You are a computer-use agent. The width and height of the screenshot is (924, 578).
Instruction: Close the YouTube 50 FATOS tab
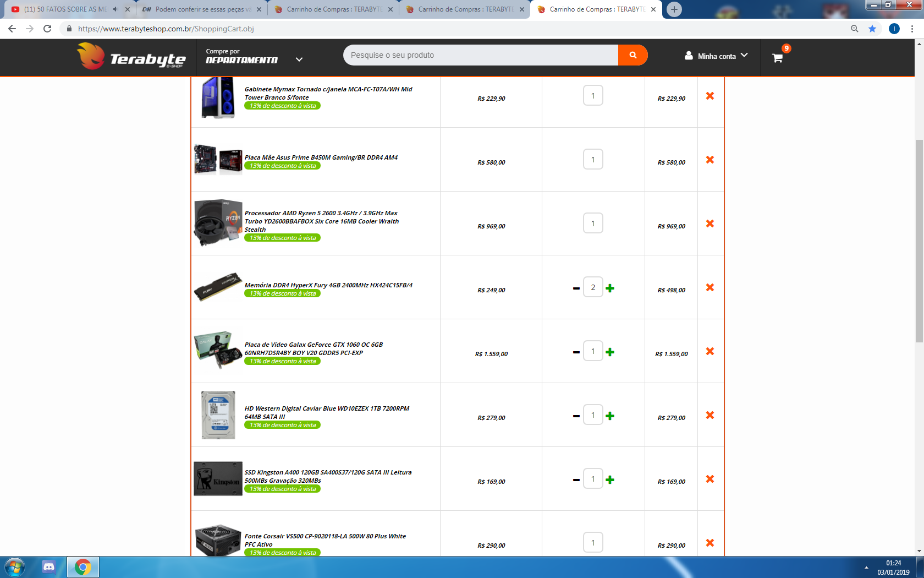[x=127, y=9]
